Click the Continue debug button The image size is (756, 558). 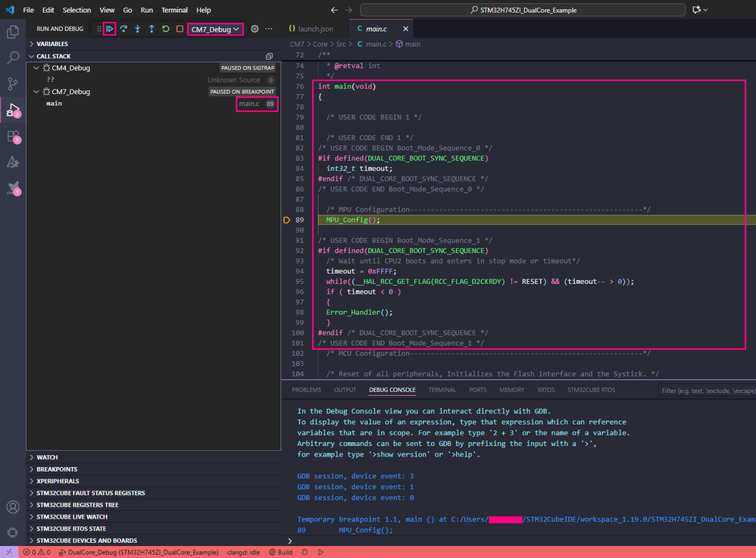pos(110,29)
